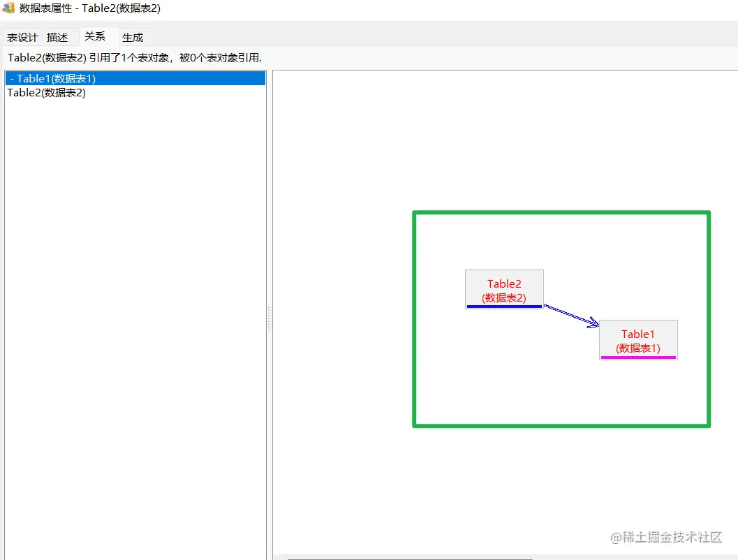The width and height of the screenshot is (738, 560).
Task: Click the reference summary text for Table2
Action: [135, 58]
